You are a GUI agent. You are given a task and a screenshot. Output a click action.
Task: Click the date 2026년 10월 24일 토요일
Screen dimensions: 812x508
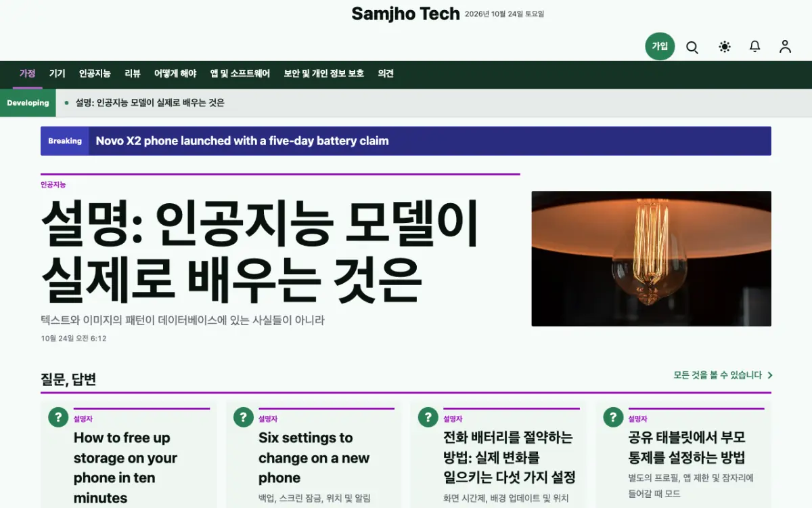505,14
